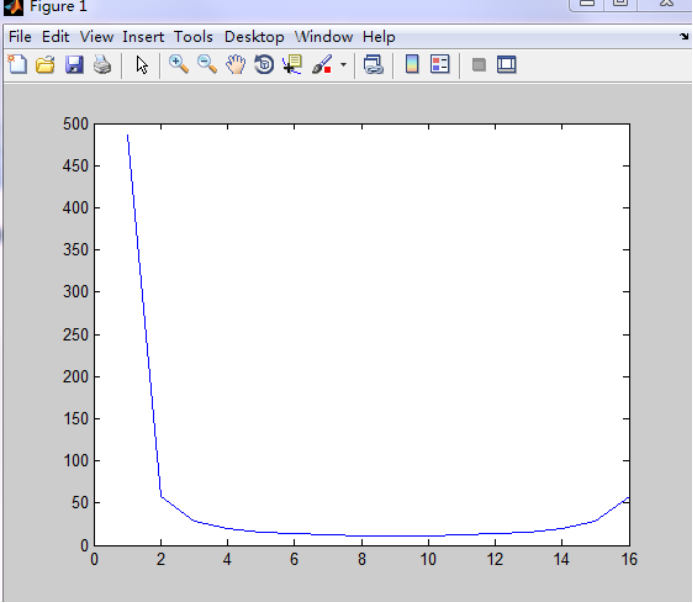Click the MATLAB logo in the title bar

(x=13, y=7)
